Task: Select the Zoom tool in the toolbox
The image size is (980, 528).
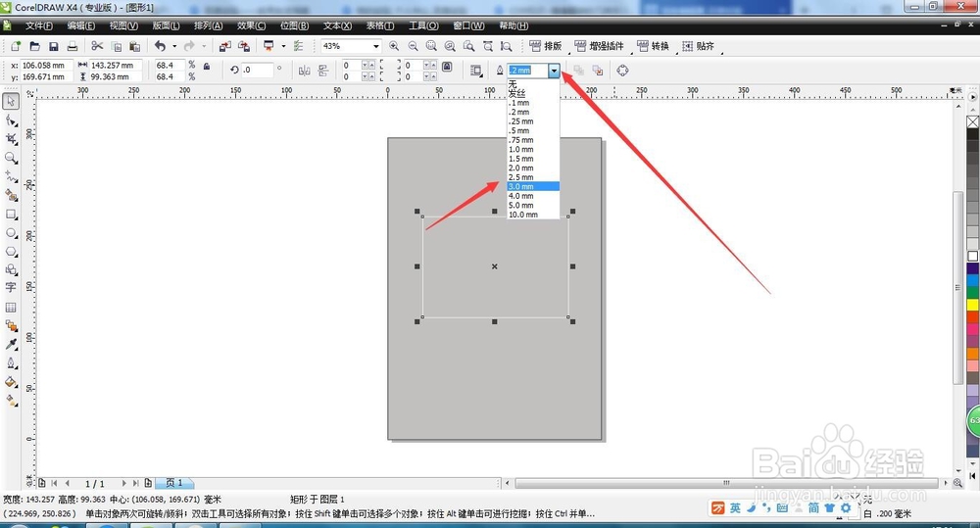Action: [x=11, y=158]
